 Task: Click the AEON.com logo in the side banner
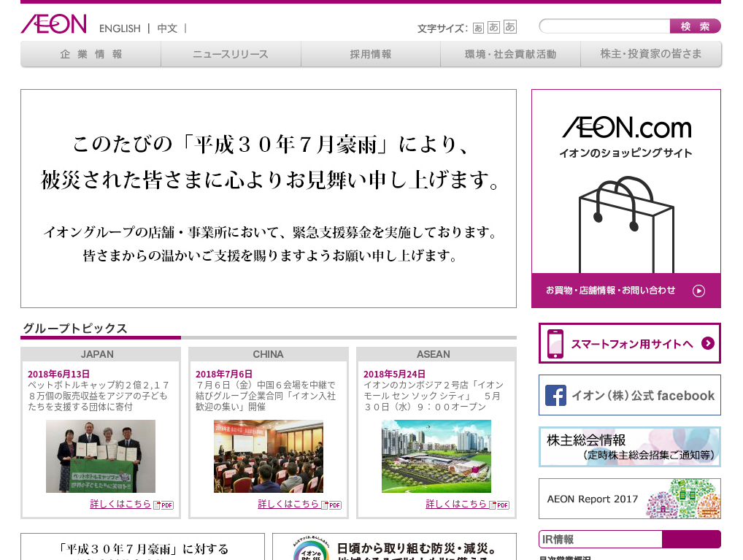[x=626, y=128]
